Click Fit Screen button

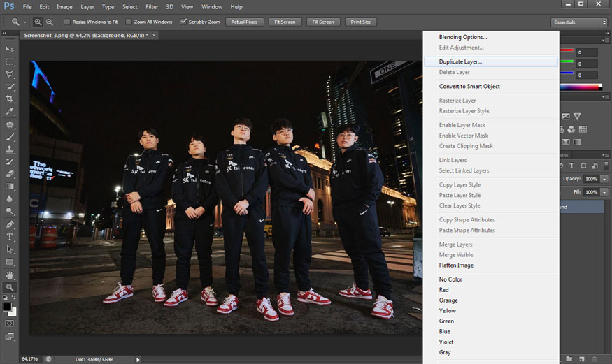[285, 22]
